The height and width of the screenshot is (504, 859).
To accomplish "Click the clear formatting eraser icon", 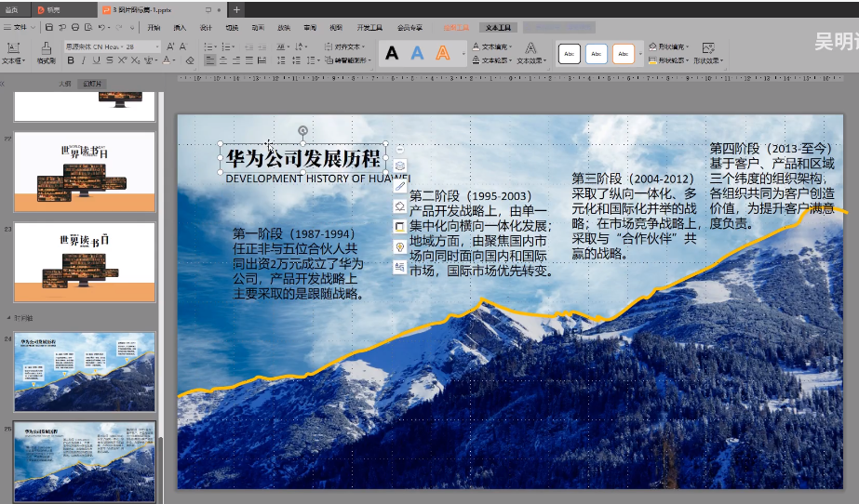I will pyautogui.click(x=190, y=60).
